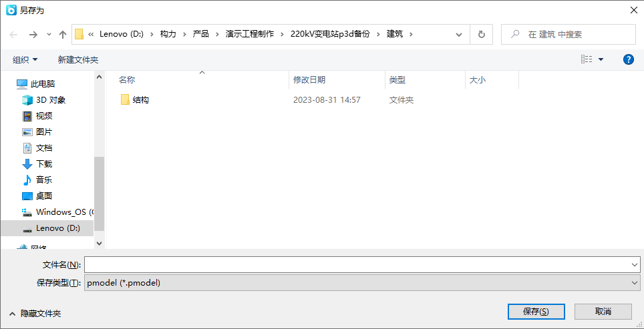Expand the 文件名 dropdown arrow

pyautogui.click(x=635, y=264)
